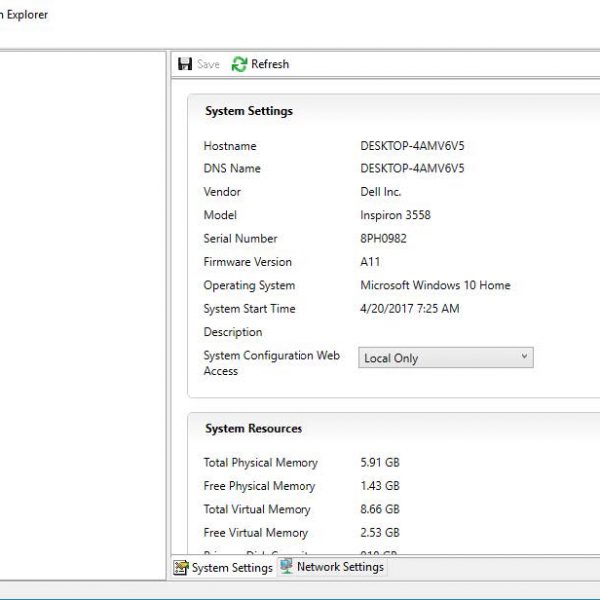
Task: Select the System Start Time value
Action: tap(409, 309)
